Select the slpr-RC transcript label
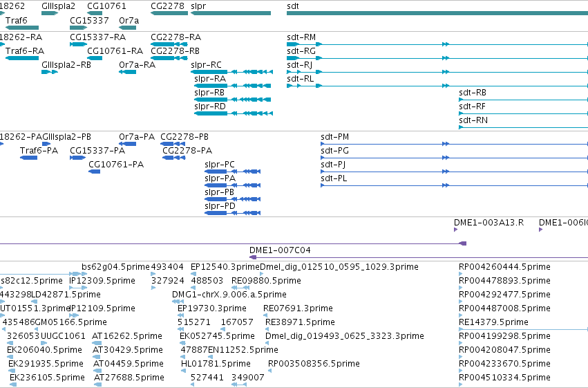 207,64
